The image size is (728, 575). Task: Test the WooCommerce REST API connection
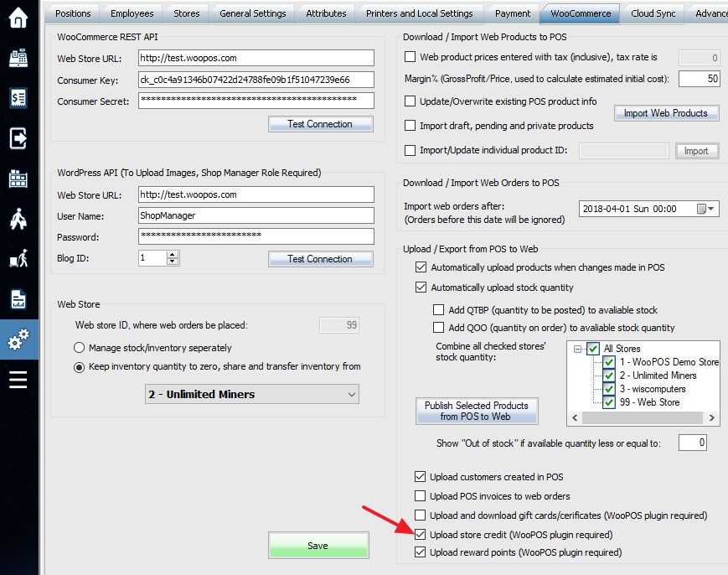320,124
